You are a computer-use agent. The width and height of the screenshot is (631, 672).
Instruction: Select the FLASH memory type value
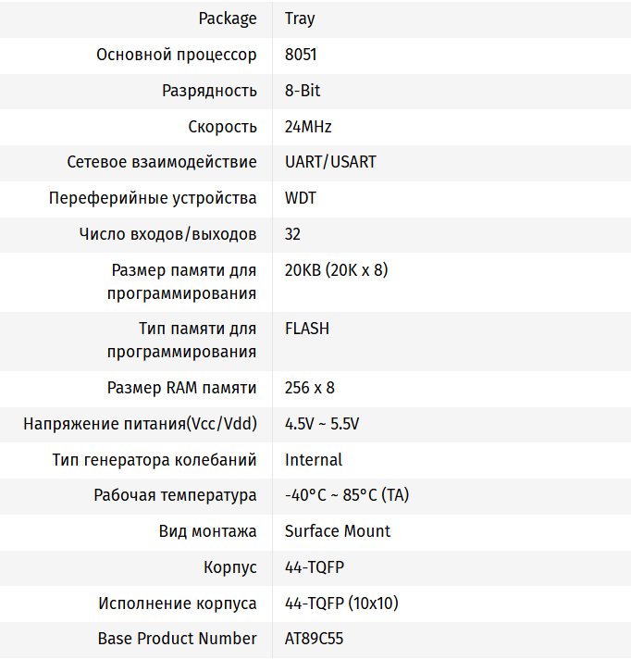pyautogui.click(x=307, y=329)
